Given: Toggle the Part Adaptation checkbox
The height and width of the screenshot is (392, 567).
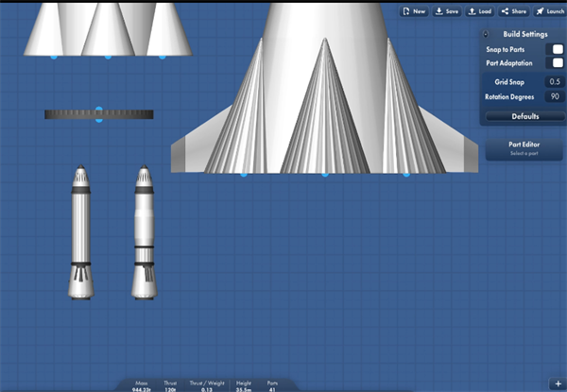Looking at the screenshot, I should [x=558, y=63].
